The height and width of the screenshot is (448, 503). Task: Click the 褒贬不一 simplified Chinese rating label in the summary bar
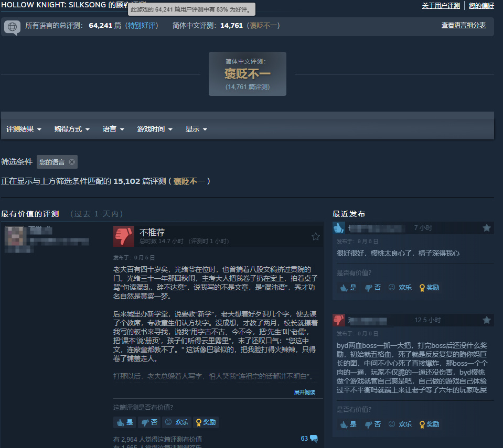coord(263,26)
